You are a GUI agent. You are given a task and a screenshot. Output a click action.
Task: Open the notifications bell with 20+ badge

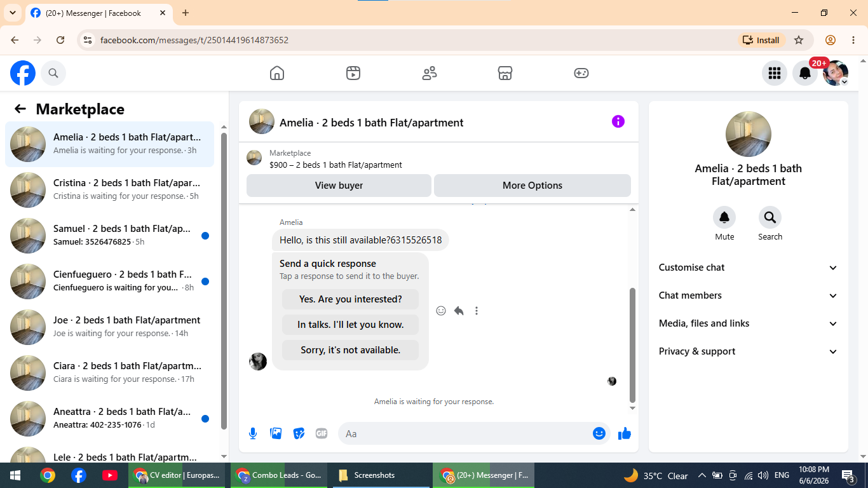805,73
